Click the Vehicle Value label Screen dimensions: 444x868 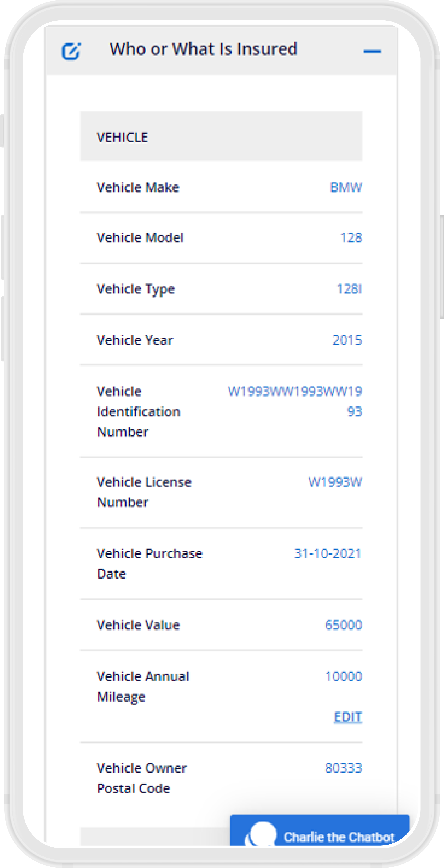pyautogui.click(x=138, y=625)
